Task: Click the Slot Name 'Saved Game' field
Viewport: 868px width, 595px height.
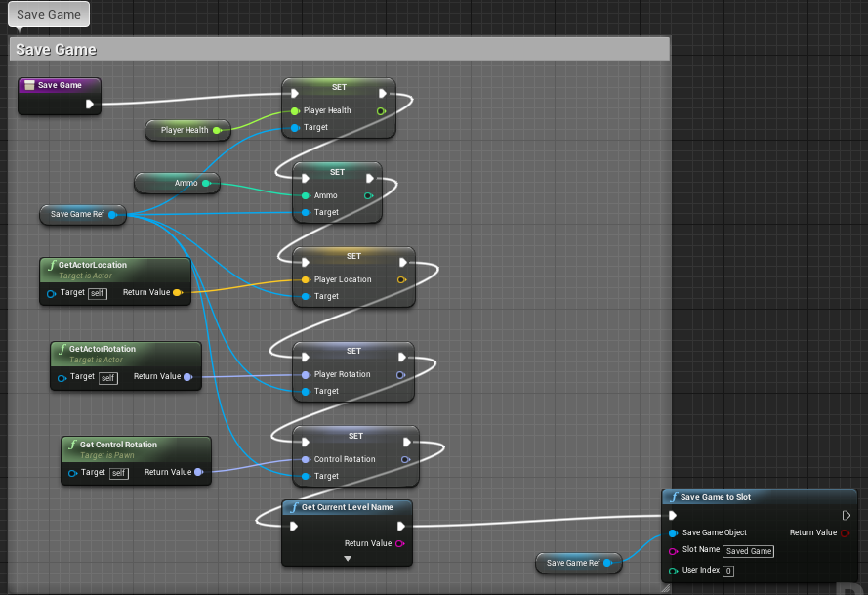Action: tap(749, 551)
